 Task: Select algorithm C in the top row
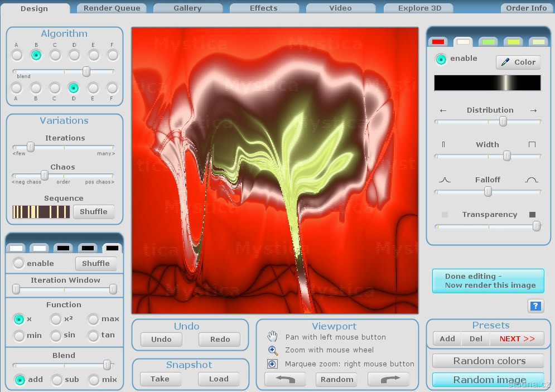coord(55,55)
